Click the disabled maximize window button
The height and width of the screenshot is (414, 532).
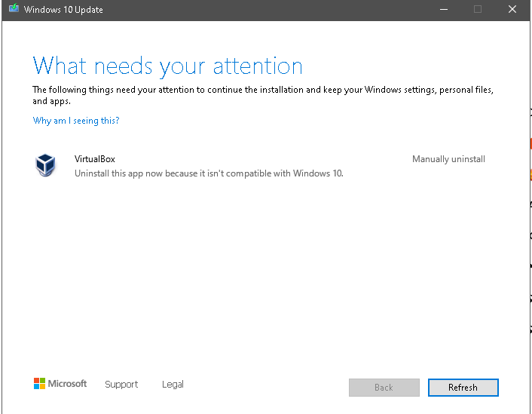(478, 9)
